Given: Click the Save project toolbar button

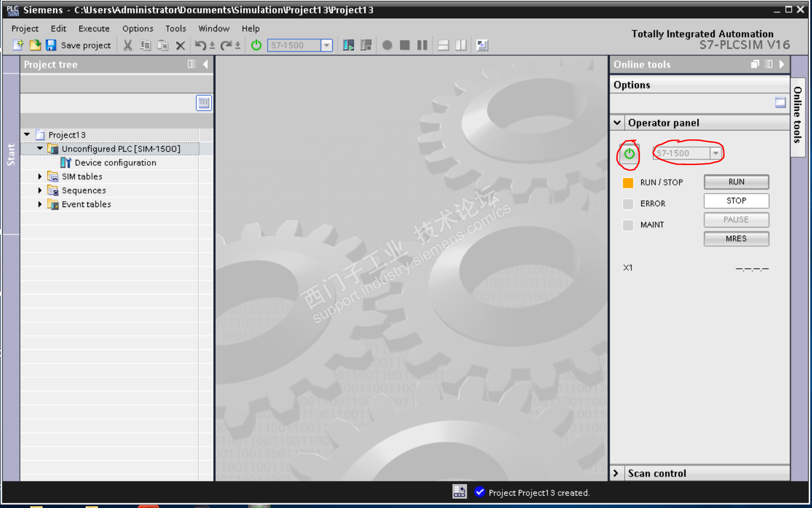Looking at the screenshot, I should 78,45.
